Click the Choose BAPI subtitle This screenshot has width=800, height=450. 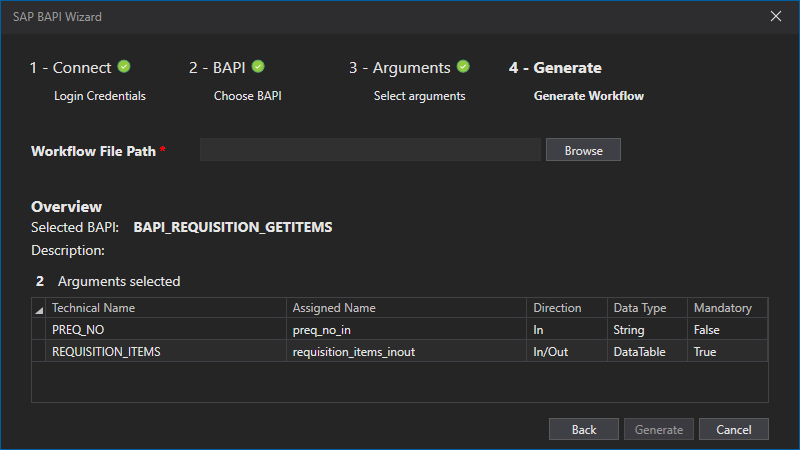coord(247,96)
